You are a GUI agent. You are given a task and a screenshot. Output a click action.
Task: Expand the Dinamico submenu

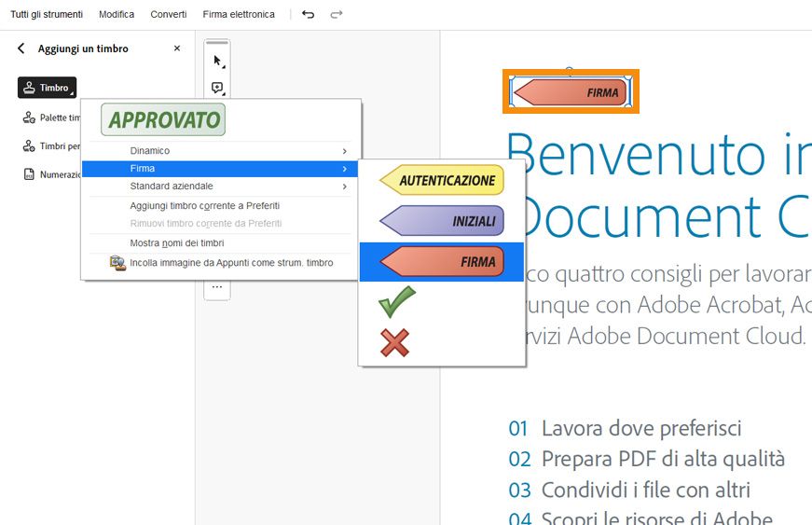pos(220,151)
